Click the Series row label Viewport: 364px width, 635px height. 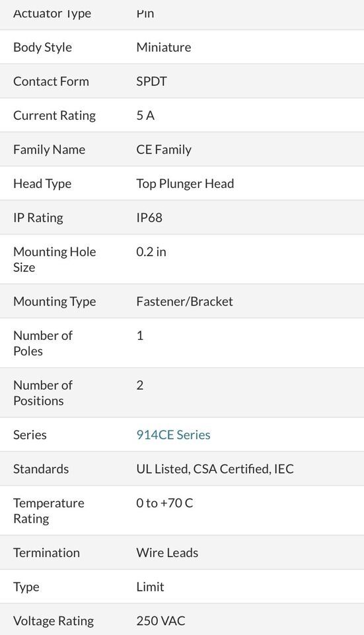[30, 435]
